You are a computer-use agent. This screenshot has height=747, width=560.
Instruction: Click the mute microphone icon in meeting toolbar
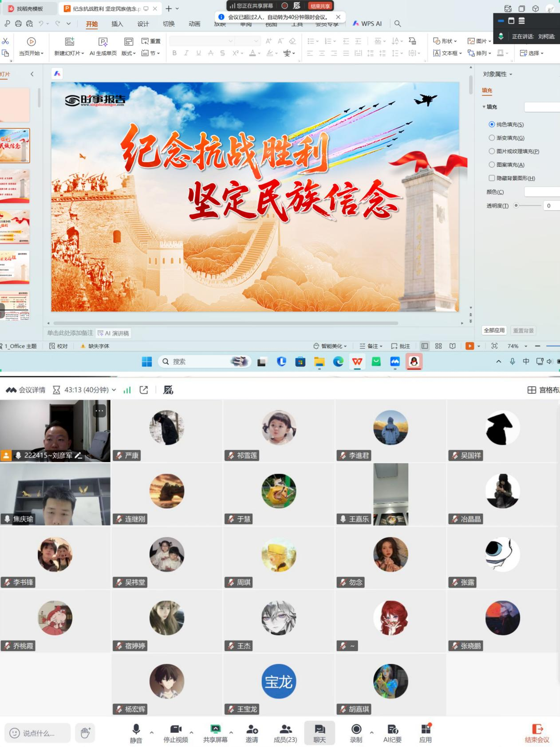click(x=136, y=729)
